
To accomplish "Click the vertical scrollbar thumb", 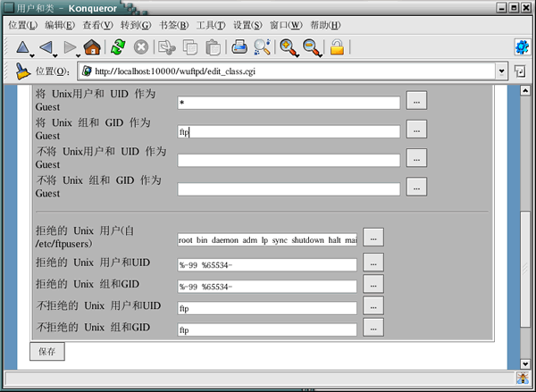I will coord(525,270).
